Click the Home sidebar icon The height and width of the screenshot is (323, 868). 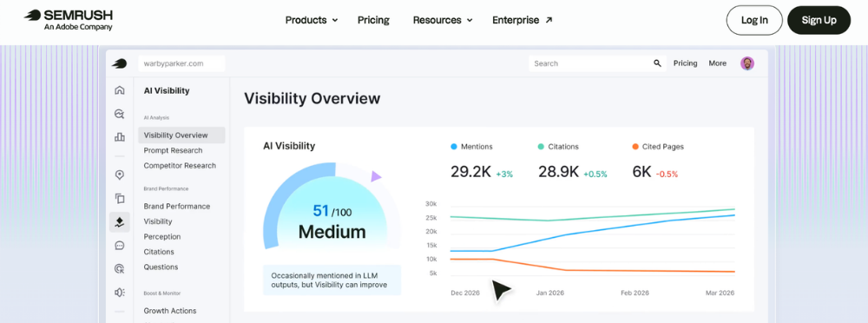click(x=120, y=90)
